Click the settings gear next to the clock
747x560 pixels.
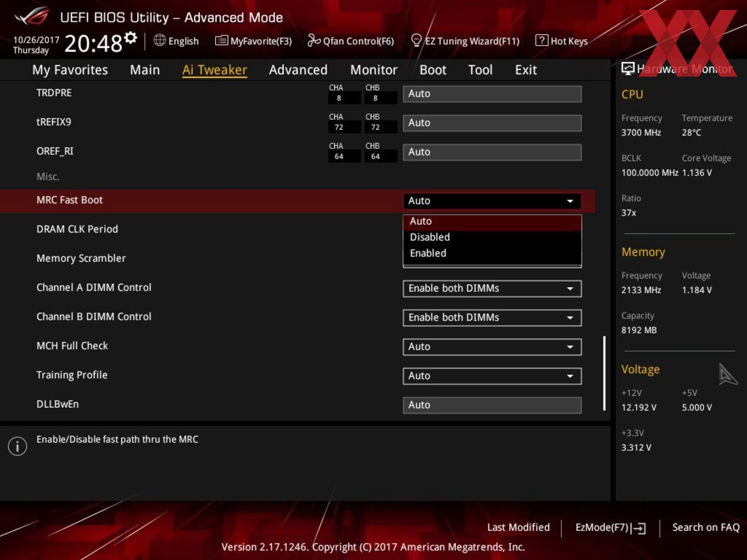coord(131,38)
